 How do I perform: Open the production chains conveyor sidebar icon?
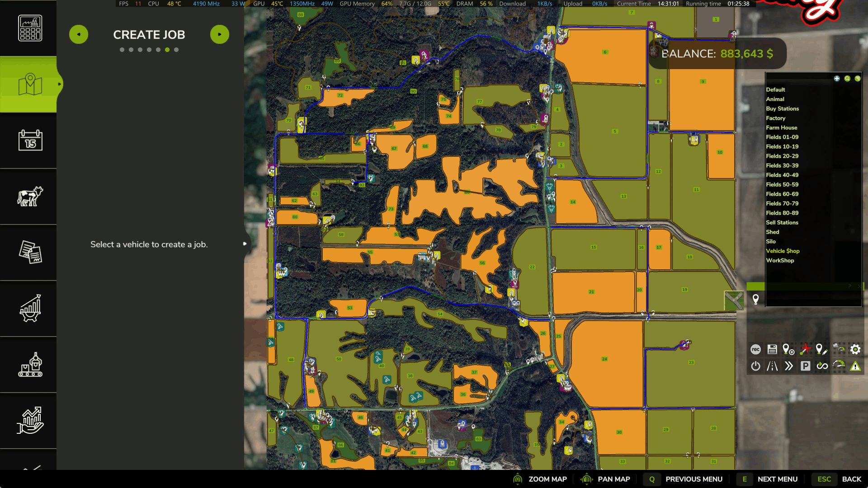[x=30, y=364]
